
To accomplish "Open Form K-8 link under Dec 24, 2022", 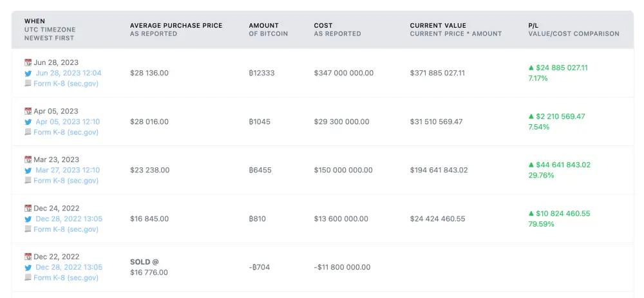I will 66,229.
